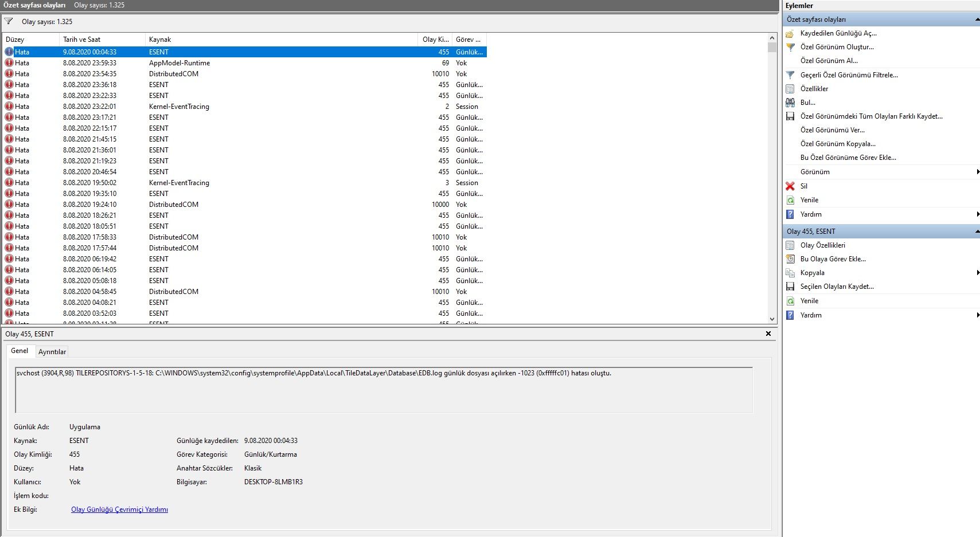Collapse the Özet sayfası olayları actions section
Viewport: 980px width, 537px height.
tap(977, 19)
